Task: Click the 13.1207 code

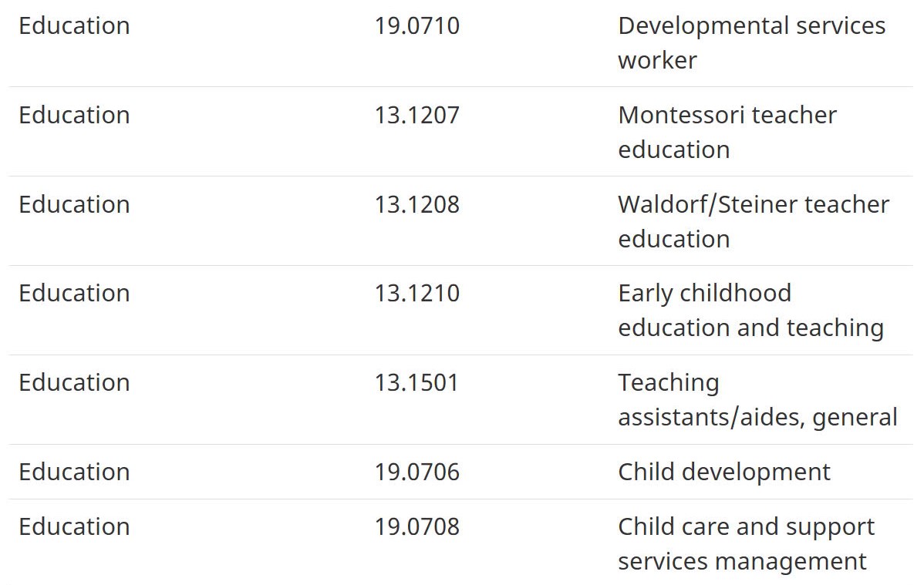Action: pyautogui.click(x=416, y=116)
